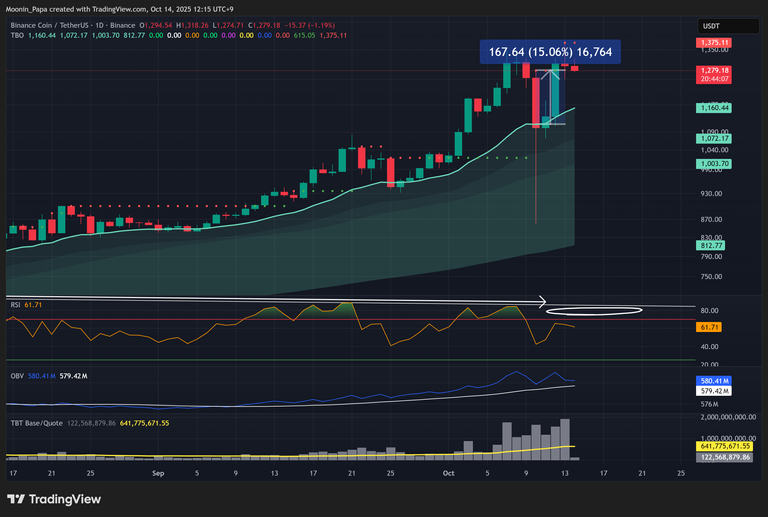Select the OBV indicator legend
Viewport: 768px width, 517px height.
(x=17, y=376)
